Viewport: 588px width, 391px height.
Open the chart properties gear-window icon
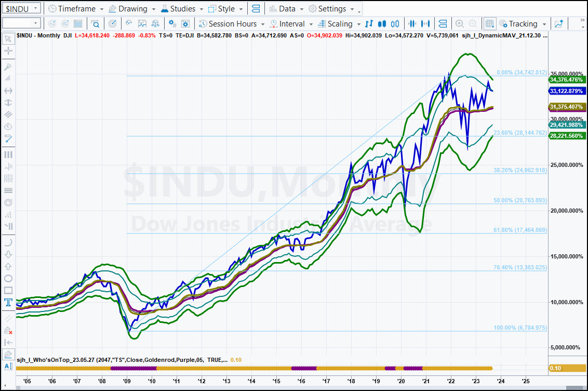tap(185, 23)
